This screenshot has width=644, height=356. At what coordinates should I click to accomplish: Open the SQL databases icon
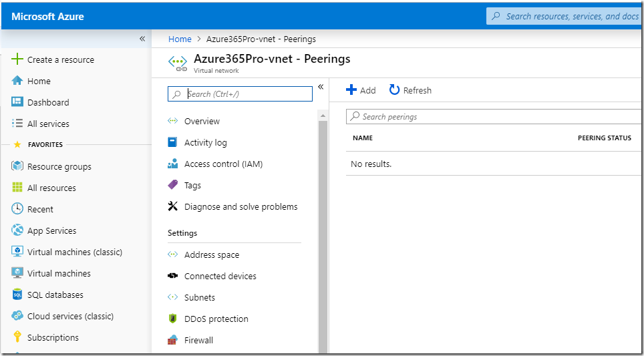(17, 295)
